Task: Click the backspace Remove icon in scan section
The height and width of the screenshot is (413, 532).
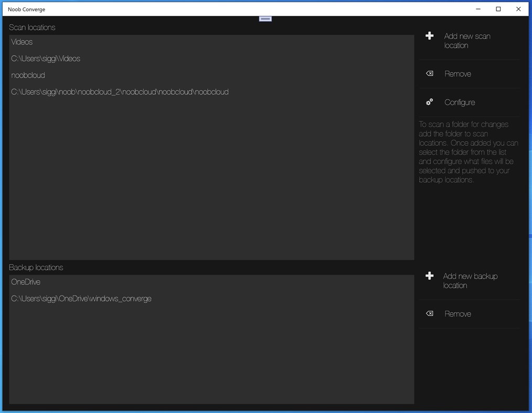Action: (x=429, y=73)
